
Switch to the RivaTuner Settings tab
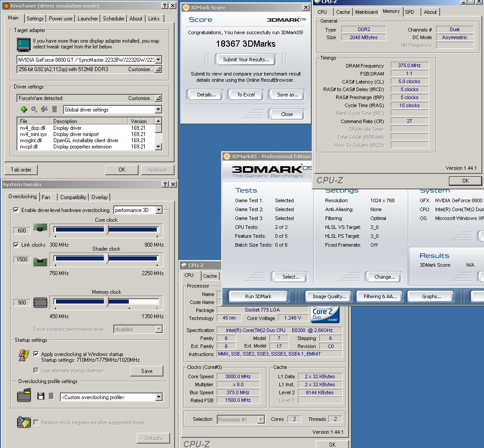pos(35,19)
